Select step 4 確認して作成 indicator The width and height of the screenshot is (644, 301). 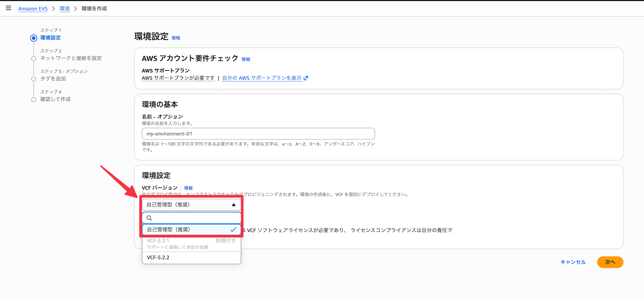[33, 99]
